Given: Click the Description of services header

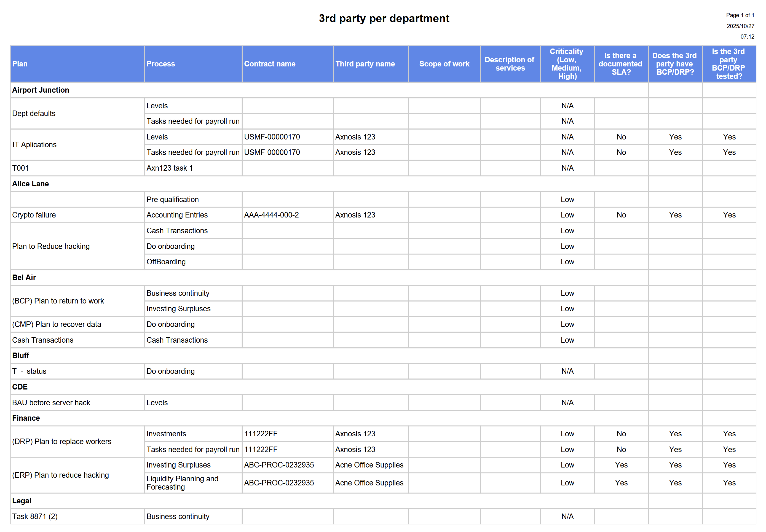Looking at the screenshot, I should (x=509, y=64).
